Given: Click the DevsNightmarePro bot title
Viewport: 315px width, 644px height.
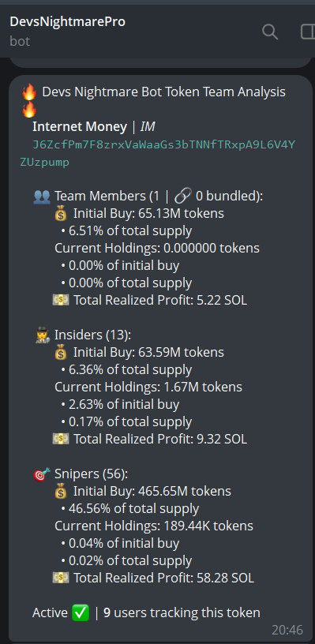Looking at the screenshot, I should (67, 21).
